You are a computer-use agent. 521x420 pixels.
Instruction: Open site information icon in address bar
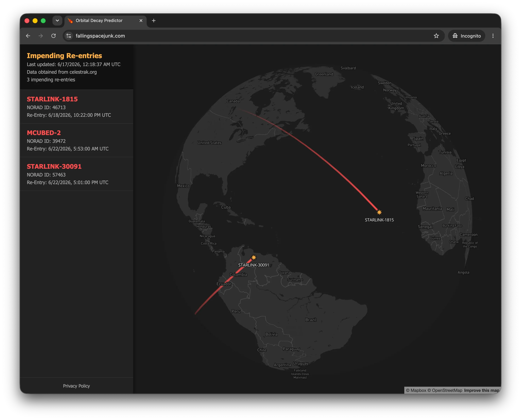tap(69, 36)
